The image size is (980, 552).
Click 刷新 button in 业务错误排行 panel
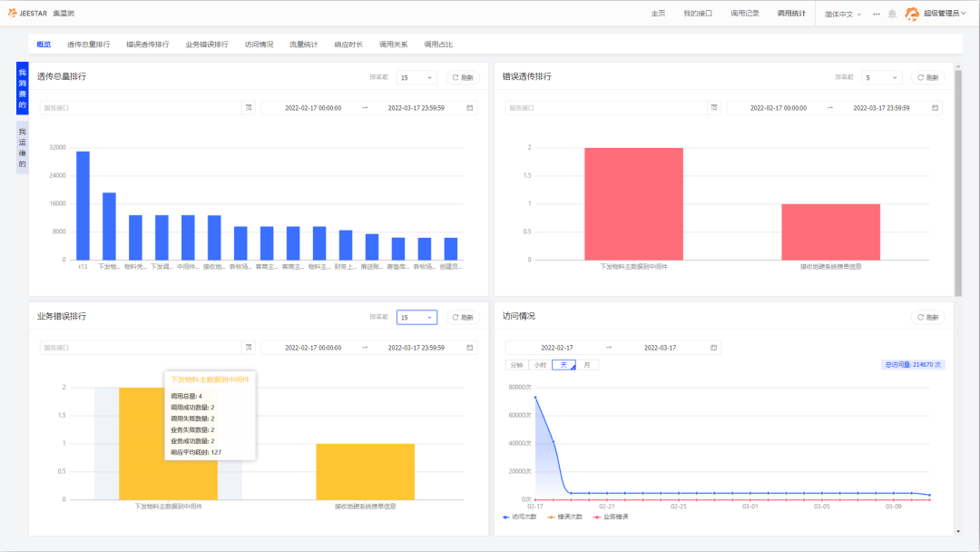pyautogui.click(x=462, y=318)
